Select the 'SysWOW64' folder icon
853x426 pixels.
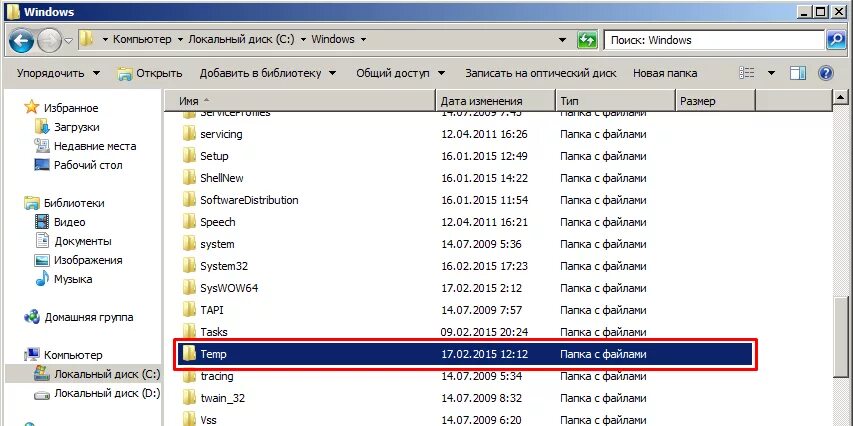[189, 287]
